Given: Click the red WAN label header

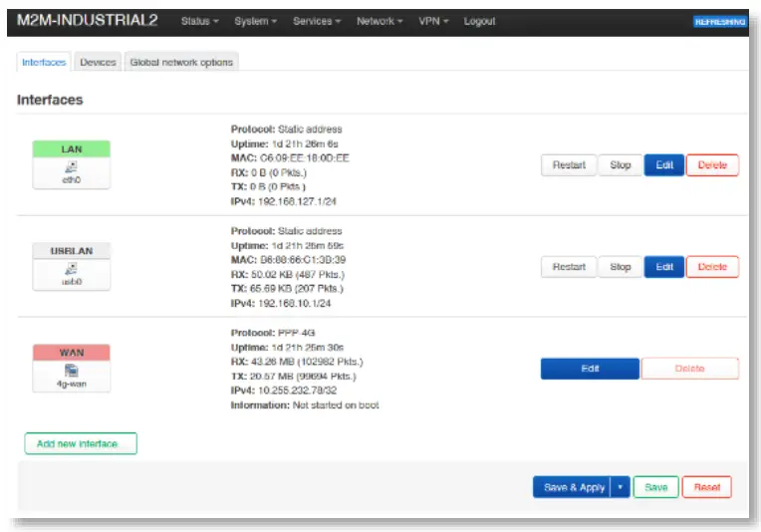Looking at the screenshot, I should pos(72,353).
